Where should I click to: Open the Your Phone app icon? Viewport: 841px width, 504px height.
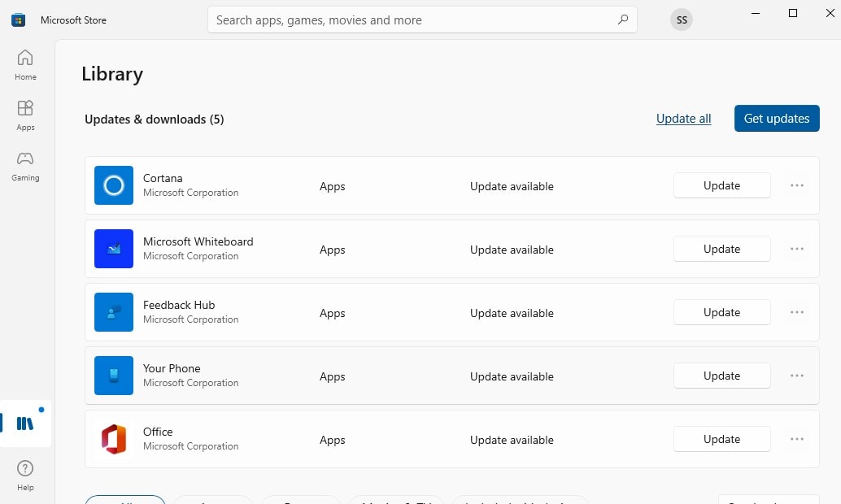114,376
